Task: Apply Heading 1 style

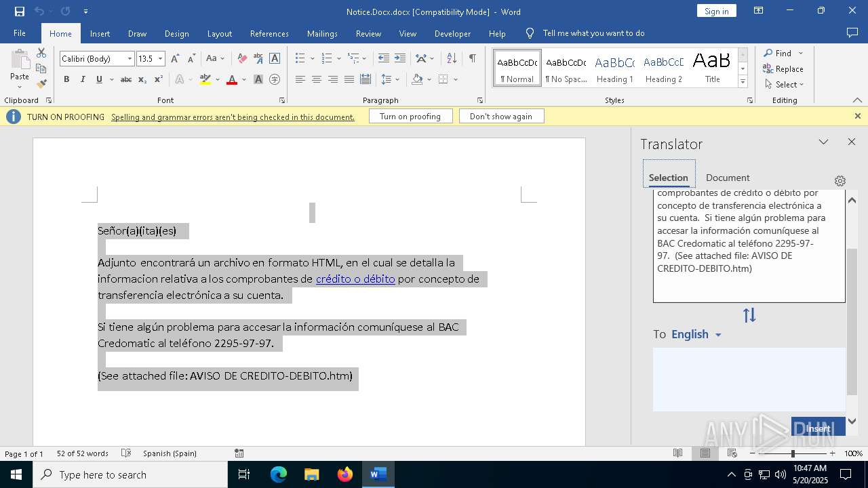Action: 615,68
